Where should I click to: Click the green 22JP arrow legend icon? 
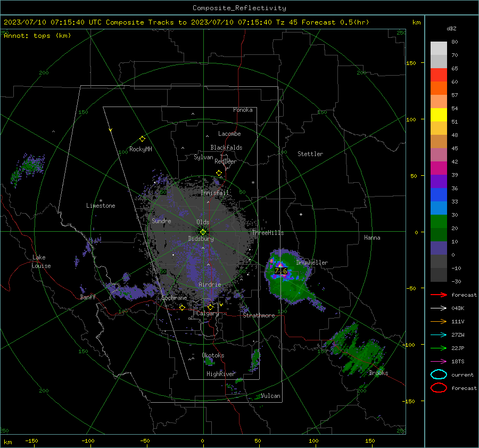439,348
